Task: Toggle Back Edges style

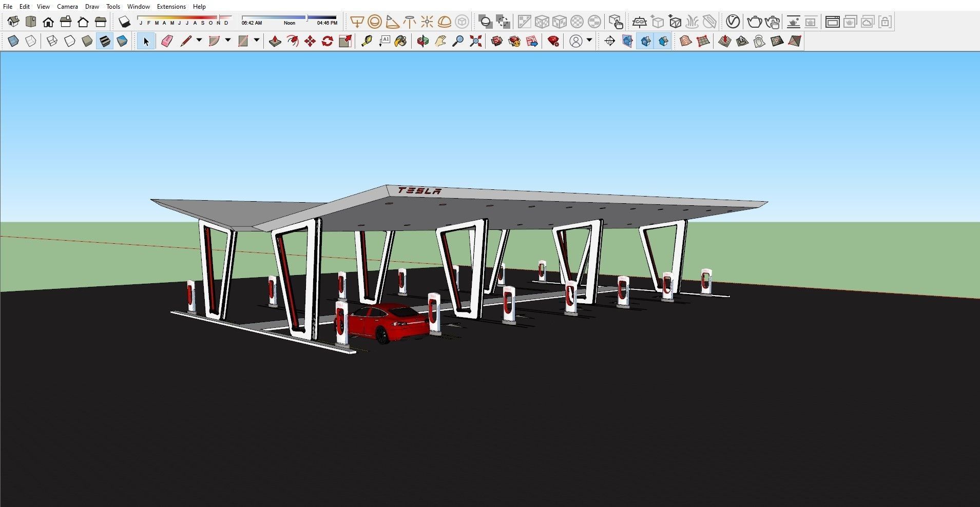Action: 31,41
